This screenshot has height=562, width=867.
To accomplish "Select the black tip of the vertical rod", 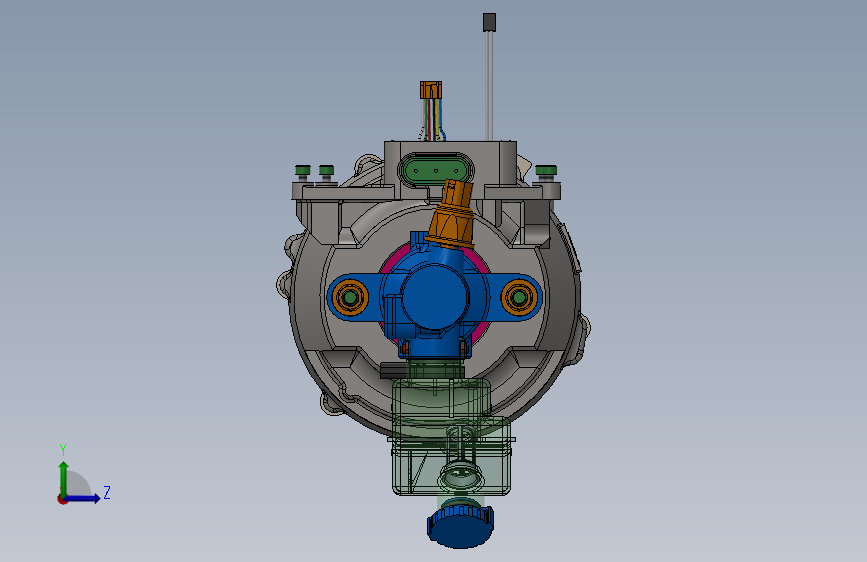I will pyautogui.click(x=489, y=23).
